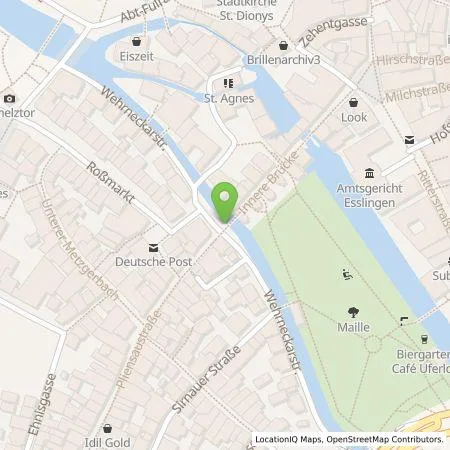Click the Ehnisgasse street label
The height and width of the screenshot is (450, 450).
[42, 404]
